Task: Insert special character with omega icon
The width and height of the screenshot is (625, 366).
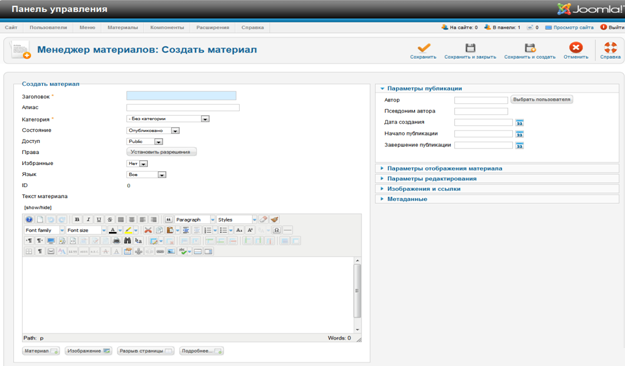Action: point(277,230)
